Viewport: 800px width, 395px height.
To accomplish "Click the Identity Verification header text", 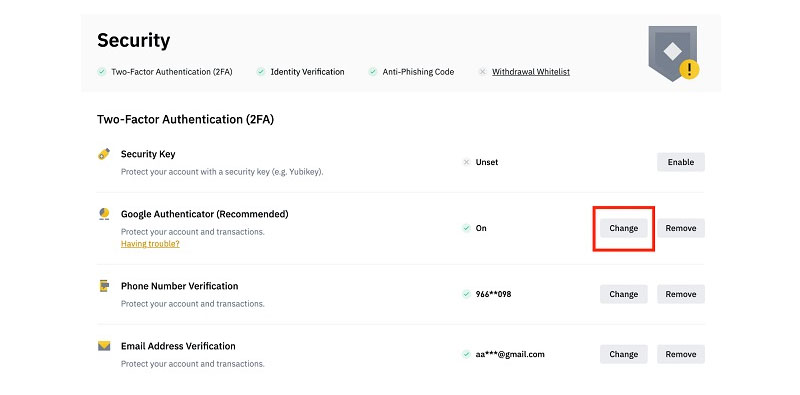I will point(307,72).
